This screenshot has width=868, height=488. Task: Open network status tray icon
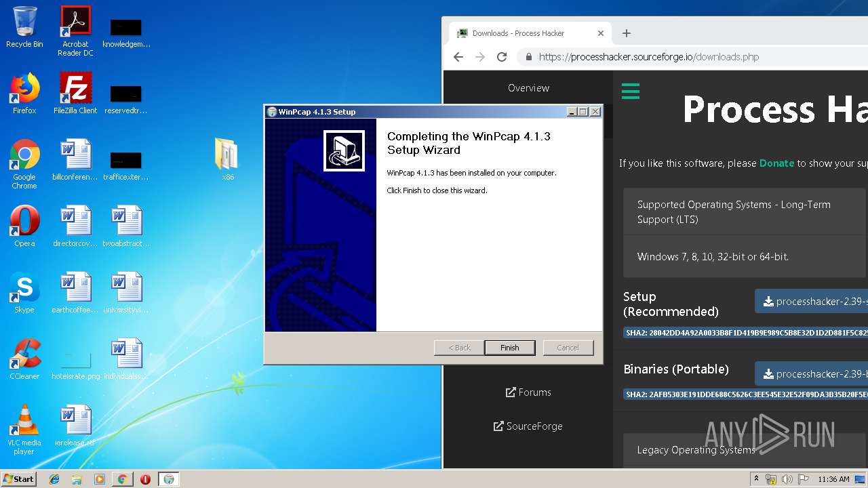[771, 479]
